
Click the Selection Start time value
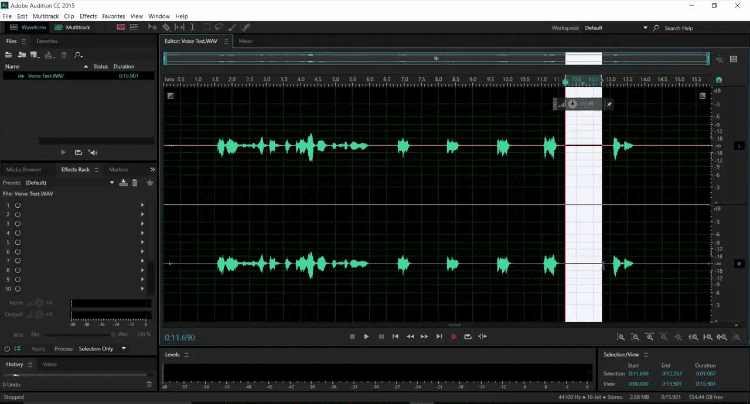point(639,373)
